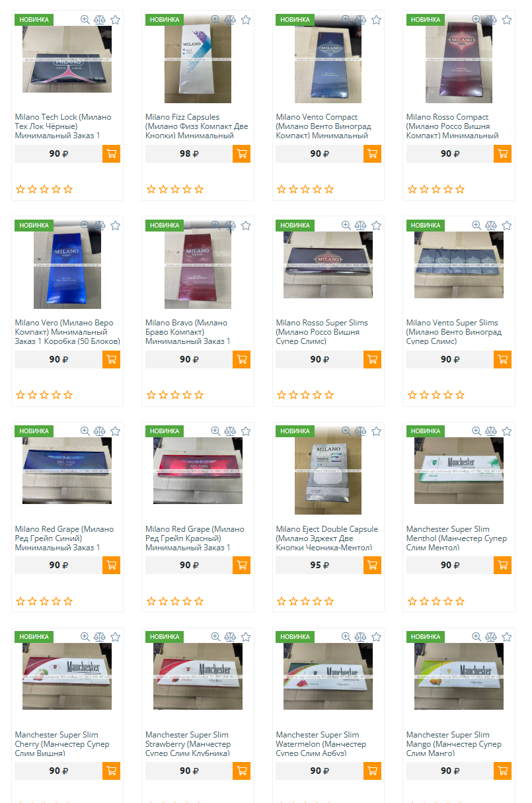Add Manchester Super Slim Mango to cart

coord(503,771)
